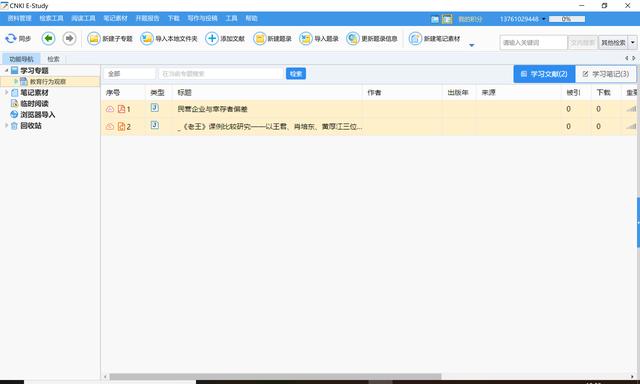Screen dimensions: 640x384
Task: Open the 全部 filter combo box
Action: [x=129, y=74]
